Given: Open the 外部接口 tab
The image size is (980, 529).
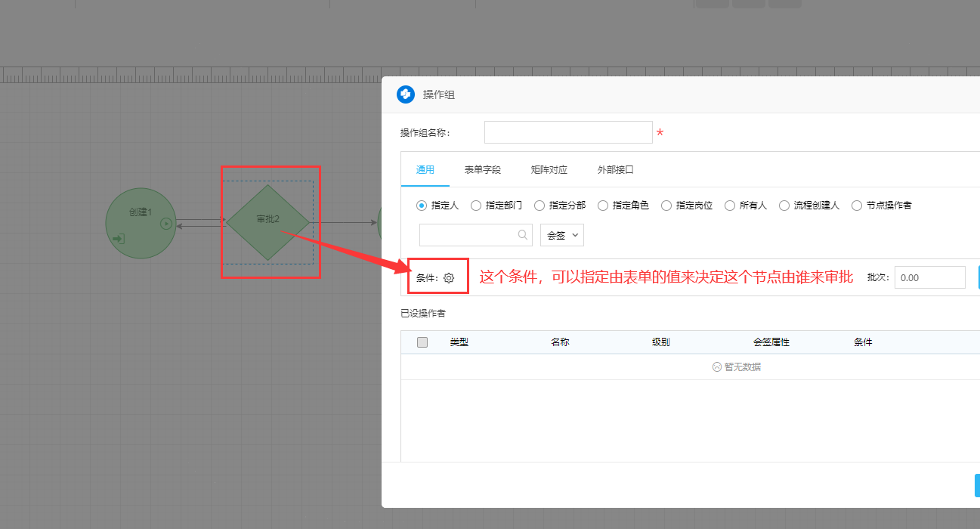Looking at the screenshot, I should click(616, 170).
